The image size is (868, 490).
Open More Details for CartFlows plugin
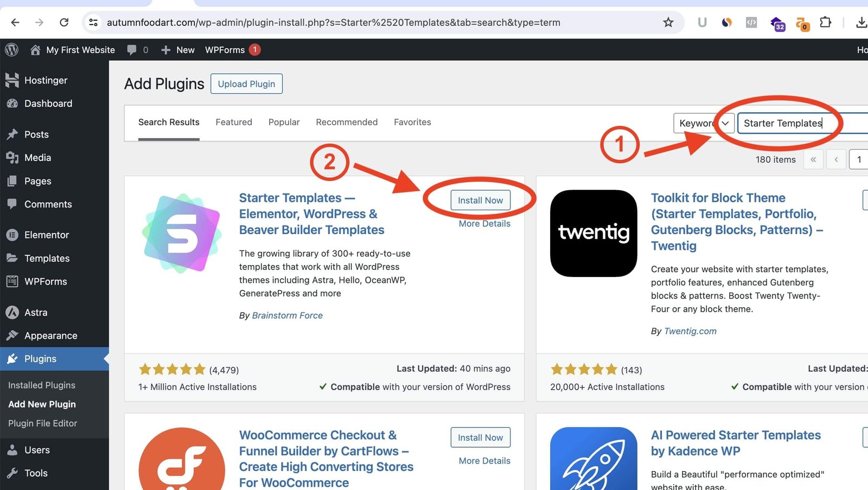pos(484,461)
